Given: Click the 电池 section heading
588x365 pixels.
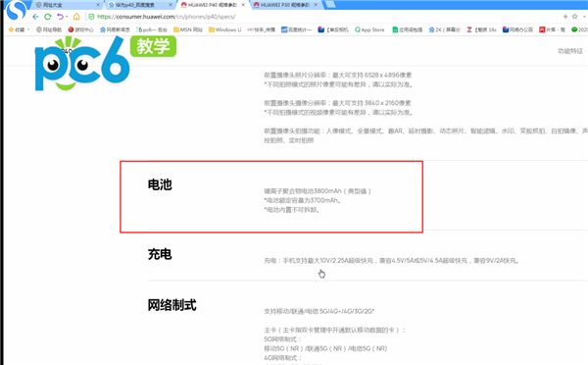Looking at the screenshot, I should (160, 184).
